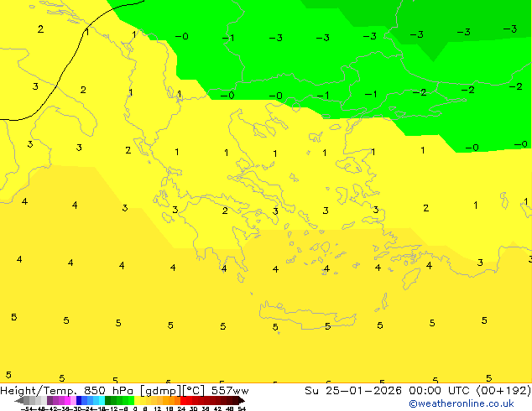
Task: Click the bright red legend swatch at 24
Action: coord(183,400)
